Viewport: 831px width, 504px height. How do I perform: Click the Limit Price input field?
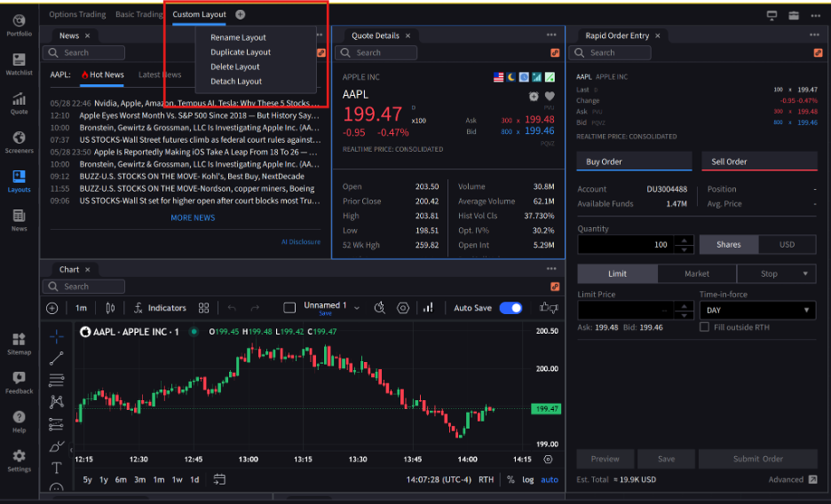626,311
